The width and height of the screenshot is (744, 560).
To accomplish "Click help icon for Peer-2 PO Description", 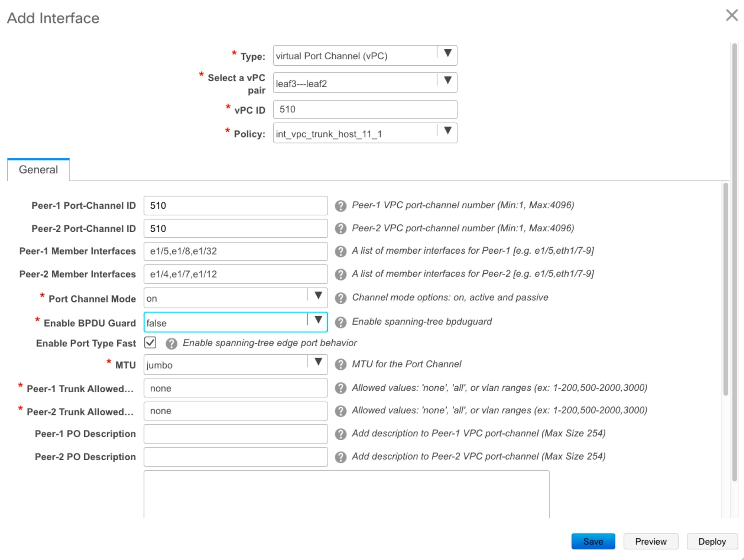I will click(340, 457).
